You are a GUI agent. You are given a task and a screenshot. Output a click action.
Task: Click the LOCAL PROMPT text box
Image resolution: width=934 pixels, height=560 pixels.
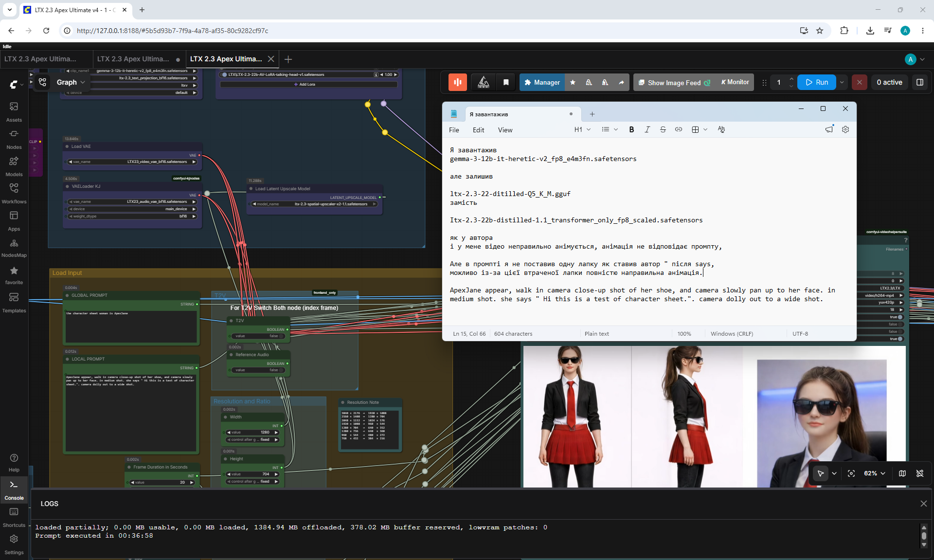click(x=131, y=413)
